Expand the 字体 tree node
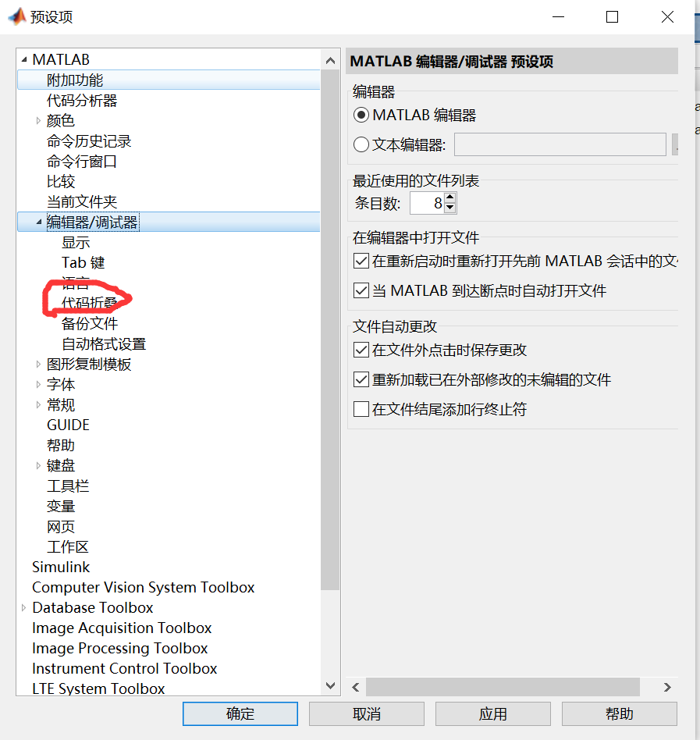This screenshot has width=700, height=740. pos(38,385)
